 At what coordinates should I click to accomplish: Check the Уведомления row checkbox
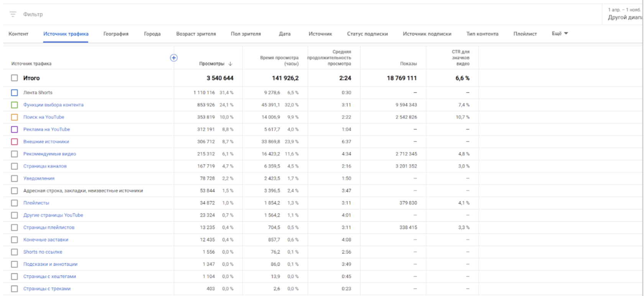15,178
